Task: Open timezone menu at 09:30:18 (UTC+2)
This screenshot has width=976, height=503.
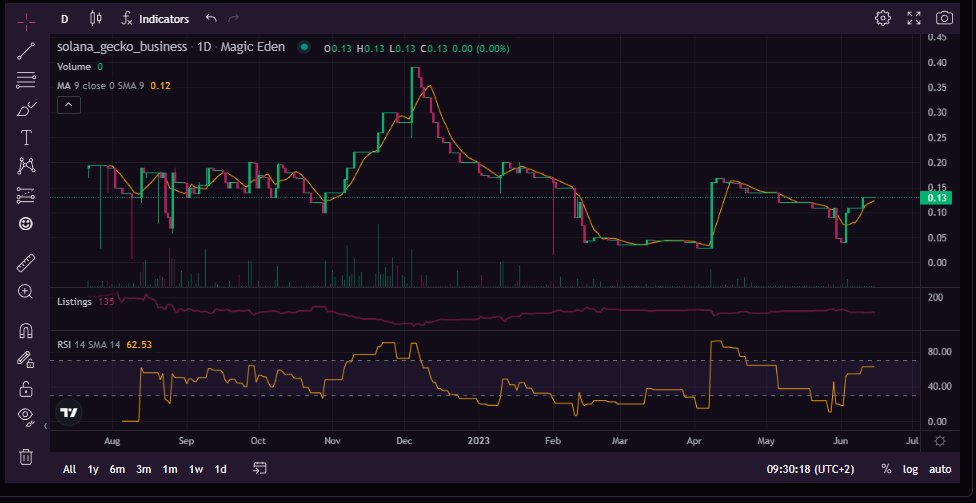Action: point(810,469)
